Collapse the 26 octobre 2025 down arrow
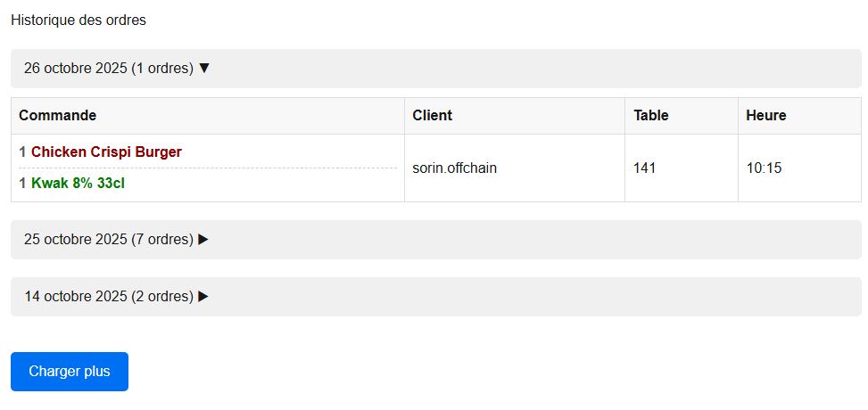868x410 pixels. (x=204, y=69)
